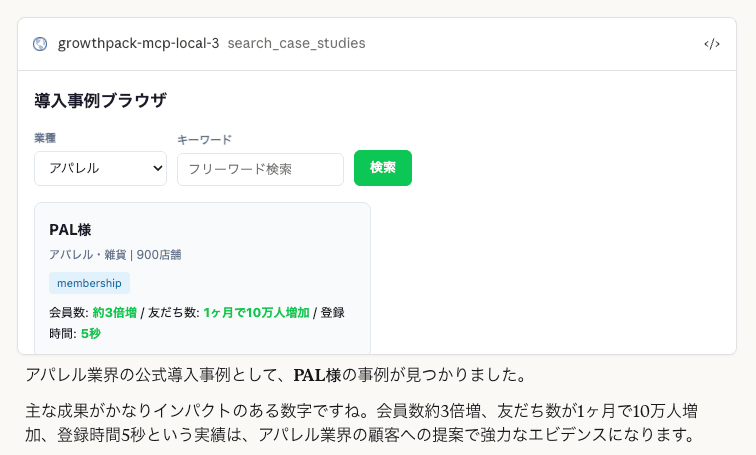Click the search_case_studies tool name
Image resolution: width=756 pixels, height=455 pixels.
[296, 44]
